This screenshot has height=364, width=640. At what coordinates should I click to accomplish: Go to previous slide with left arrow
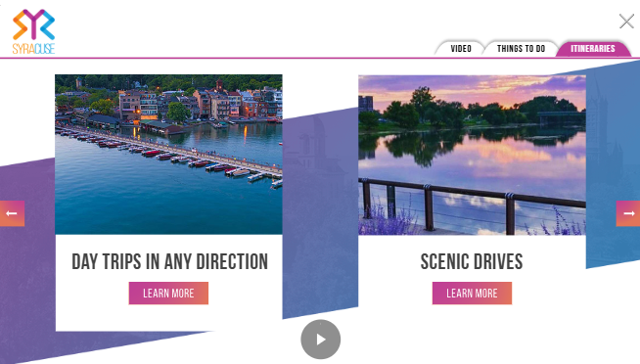12,213
